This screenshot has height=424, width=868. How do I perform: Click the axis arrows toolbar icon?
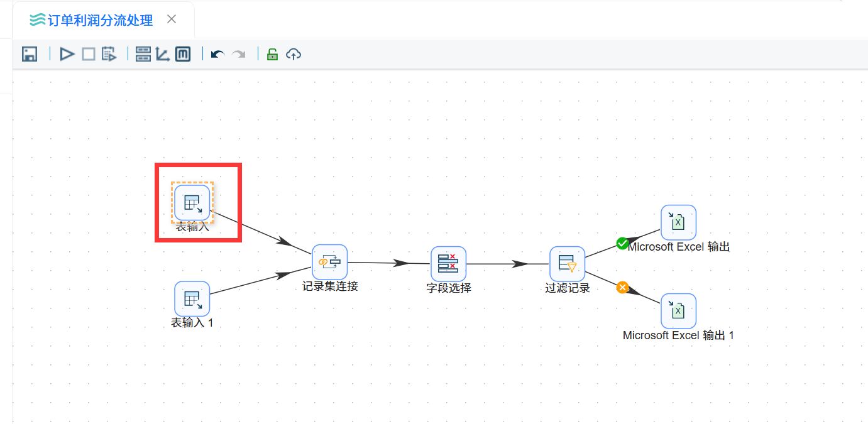[x=163, y=54]
